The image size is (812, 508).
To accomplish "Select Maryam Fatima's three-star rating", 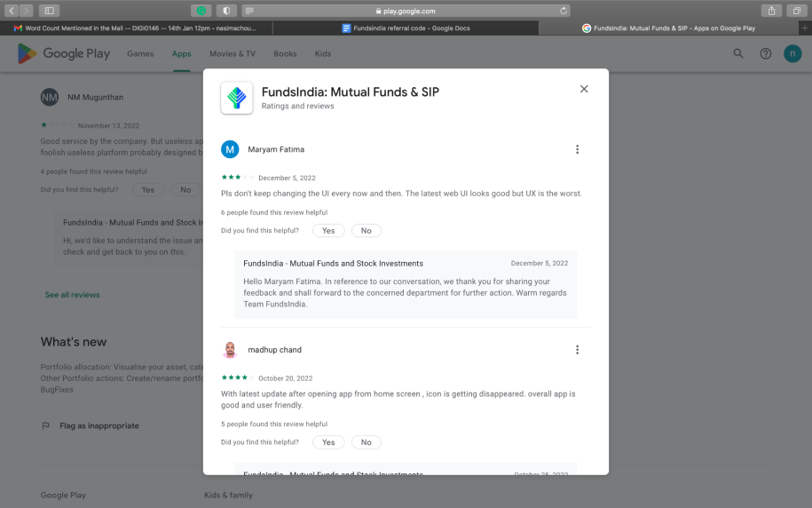I will tap(238, 178).
